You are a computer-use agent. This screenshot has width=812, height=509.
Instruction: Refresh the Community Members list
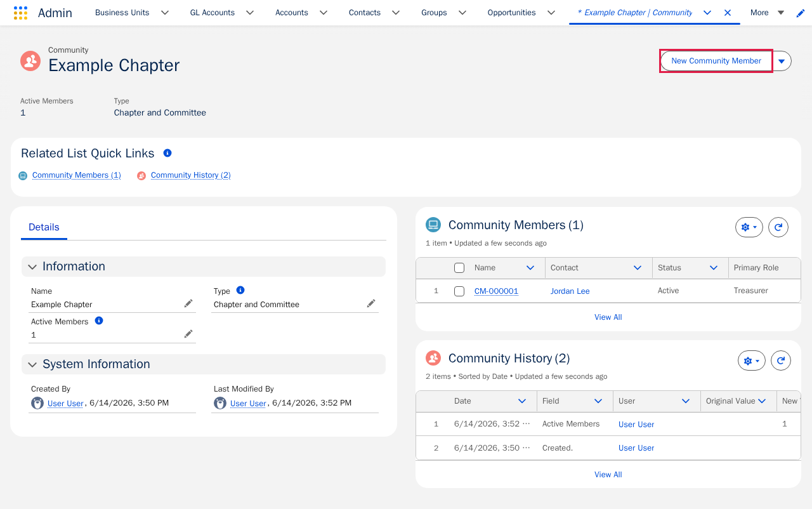(778, 227)
